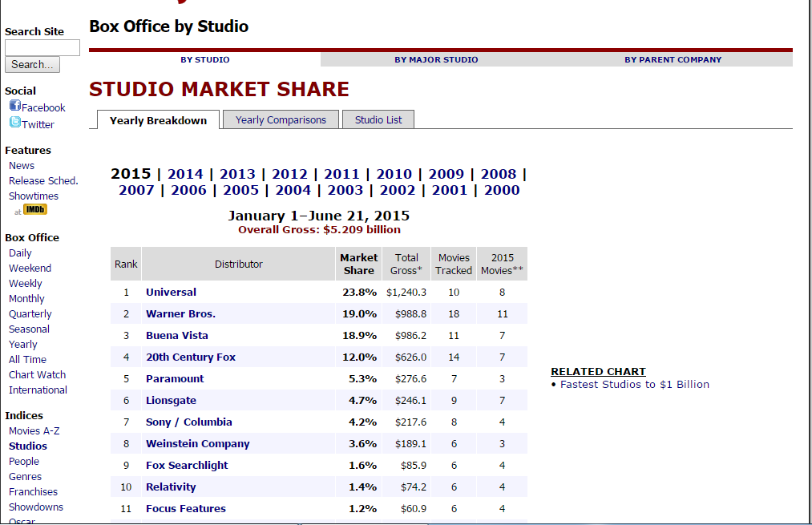Open All Time box office link
Viewport: 812px width, 525px height.
[27, 359]
